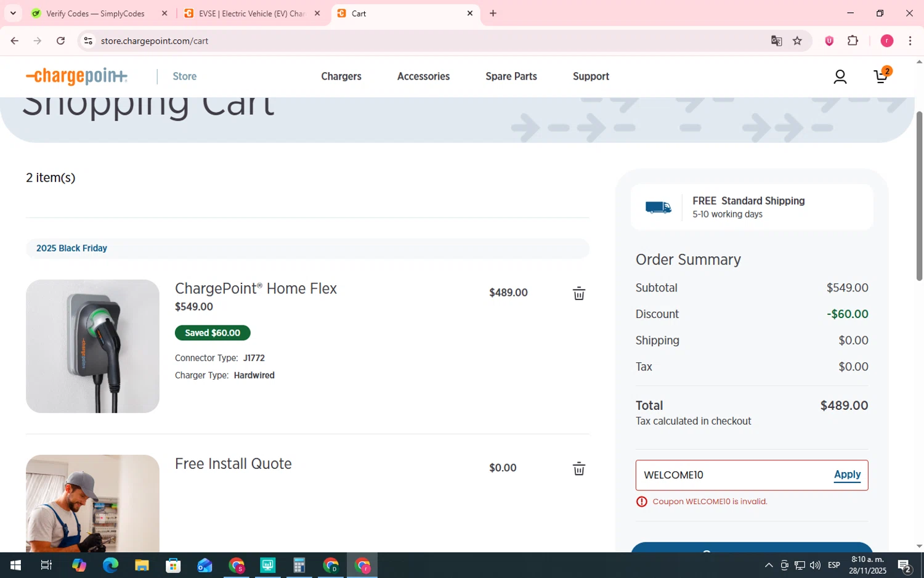Open the Chrome profile avatar
This screenshot has width=924, height=578.
887,41
